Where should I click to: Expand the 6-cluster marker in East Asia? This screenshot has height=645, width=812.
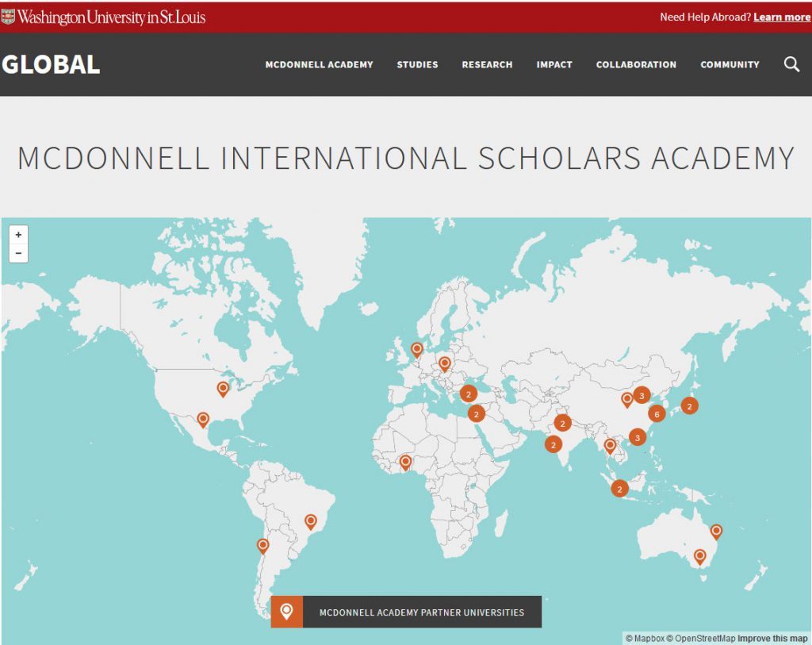click(657, 414)
